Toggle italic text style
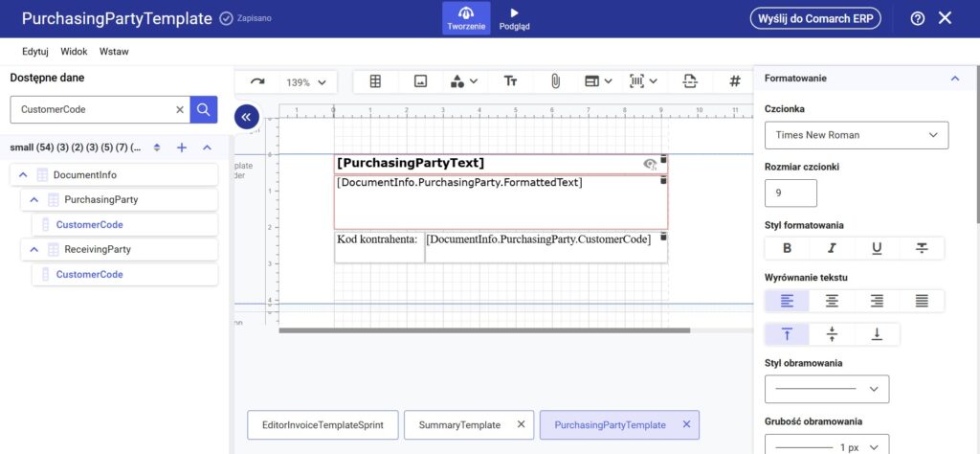Viewport: 980px width, 454px height. 832,248
